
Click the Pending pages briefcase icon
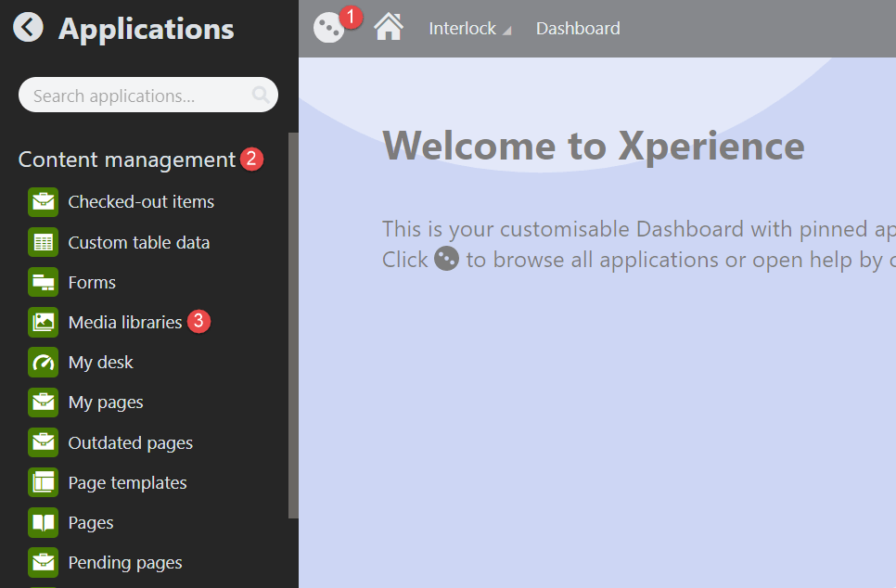[x=44, y=562]
